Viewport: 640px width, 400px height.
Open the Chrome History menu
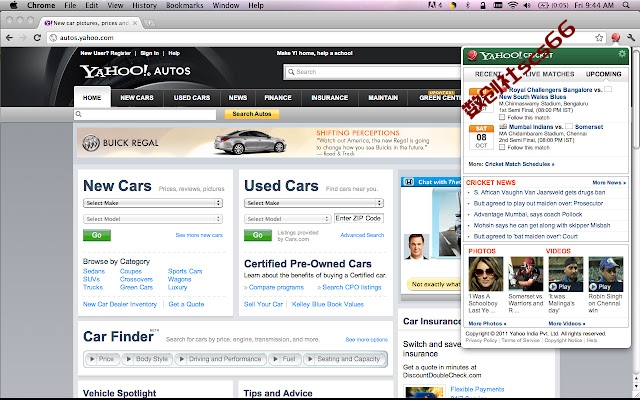point(144,5)
